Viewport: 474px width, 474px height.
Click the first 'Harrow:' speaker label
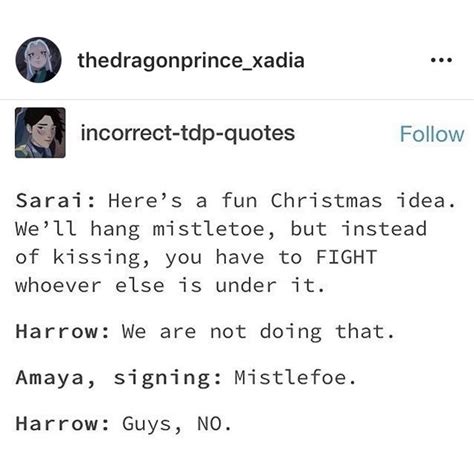[x=62, y=332]
